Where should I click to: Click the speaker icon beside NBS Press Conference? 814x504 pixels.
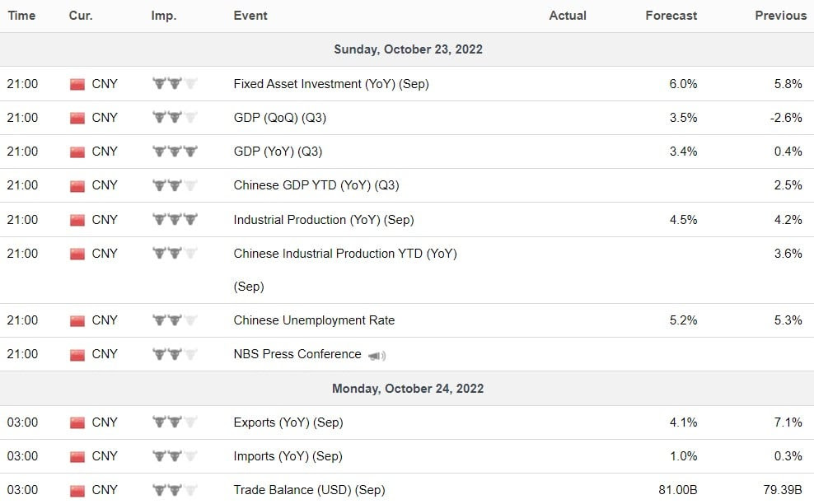pos(377,356)
